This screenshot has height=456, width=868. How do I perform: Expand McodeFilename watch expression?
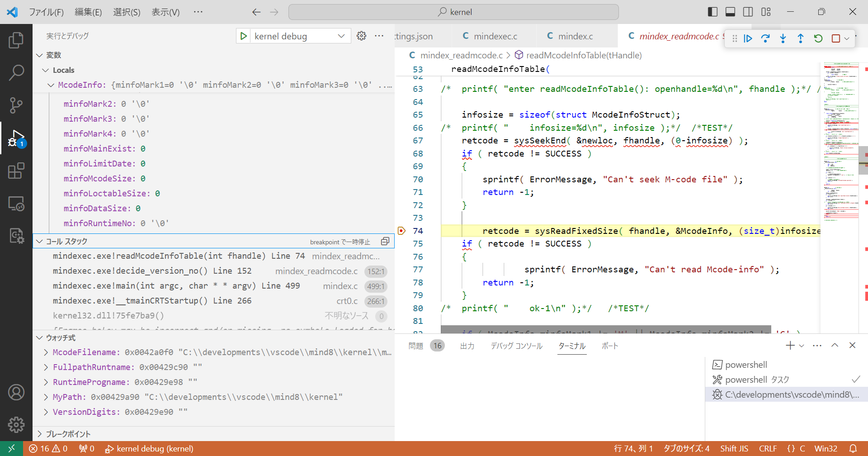[x=46, y=352]
